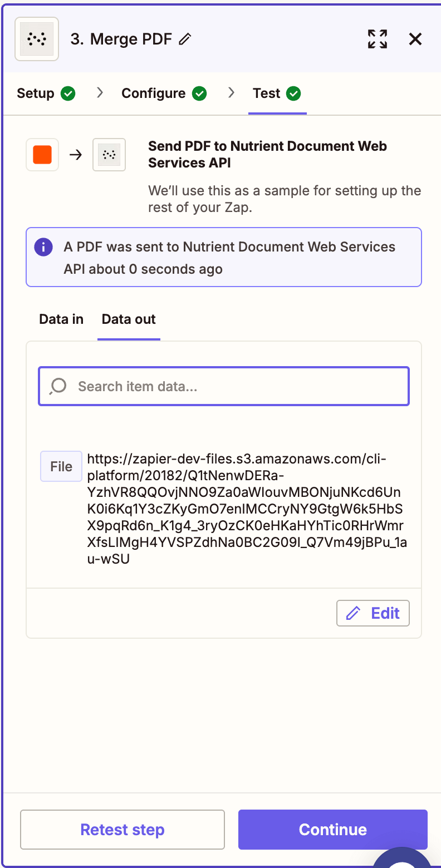Select the Test tab
The image size is (441, 868).
[x=267, y=93]
